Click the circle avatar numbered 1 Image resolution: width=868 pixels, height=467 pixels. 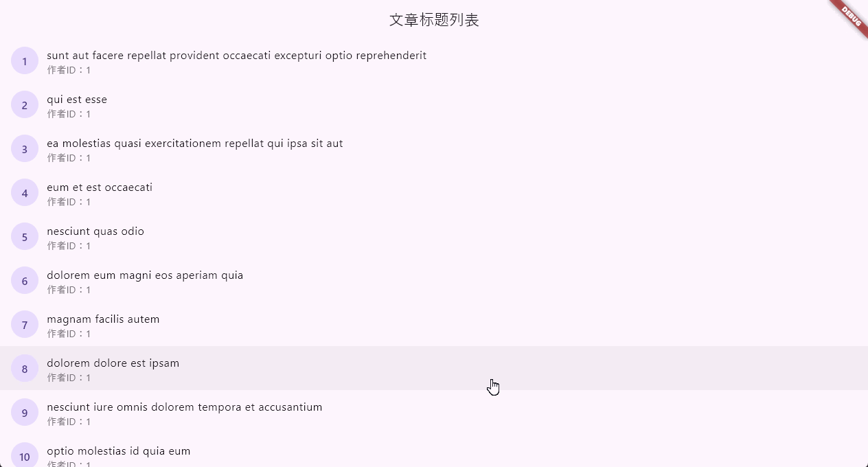[x=25, y=61]
